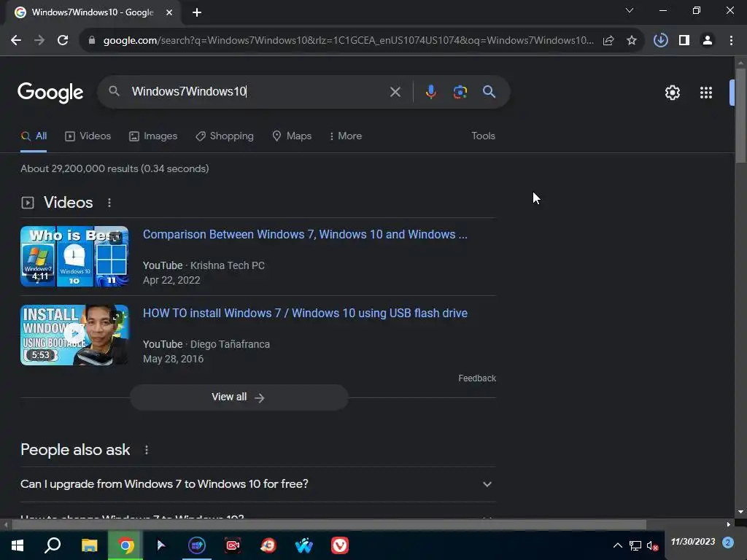Go back to the previous page

16,41
